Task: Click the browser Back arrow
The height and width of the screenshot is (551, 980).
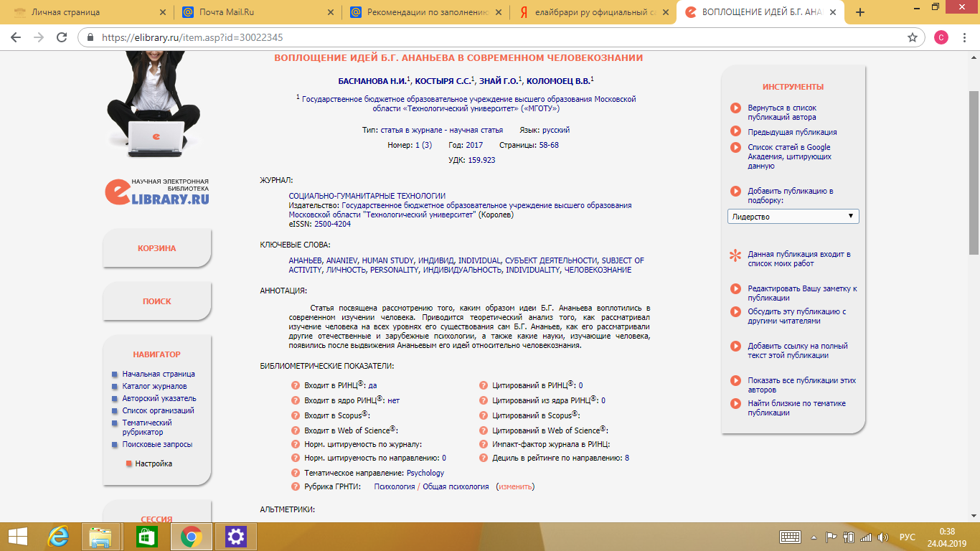Action: point(16,37)
